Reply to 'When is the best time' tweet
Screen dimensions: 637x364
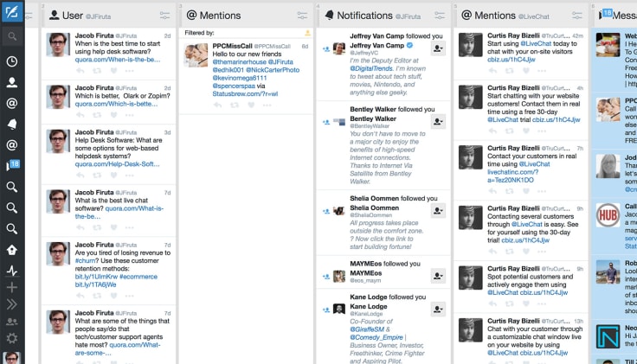80,71
